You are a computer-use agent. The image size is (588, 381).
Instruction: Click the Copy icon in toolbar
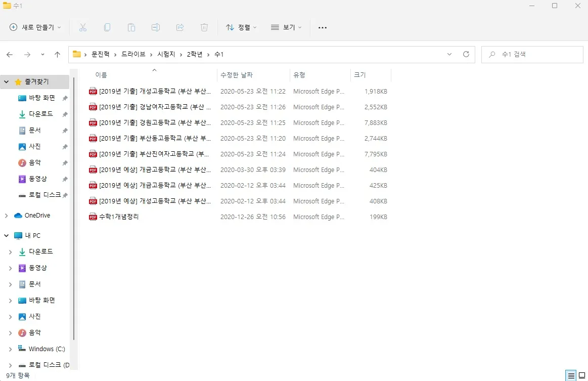click(107, 27)
